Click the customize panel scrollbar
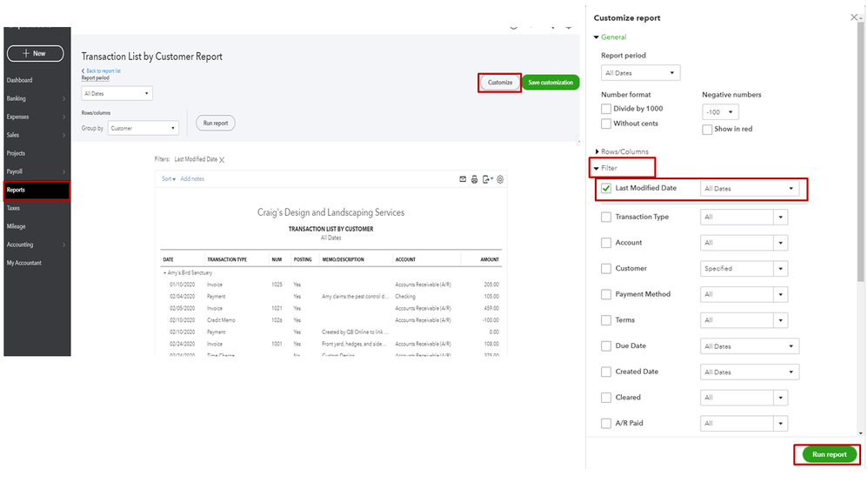 [861, 157]
